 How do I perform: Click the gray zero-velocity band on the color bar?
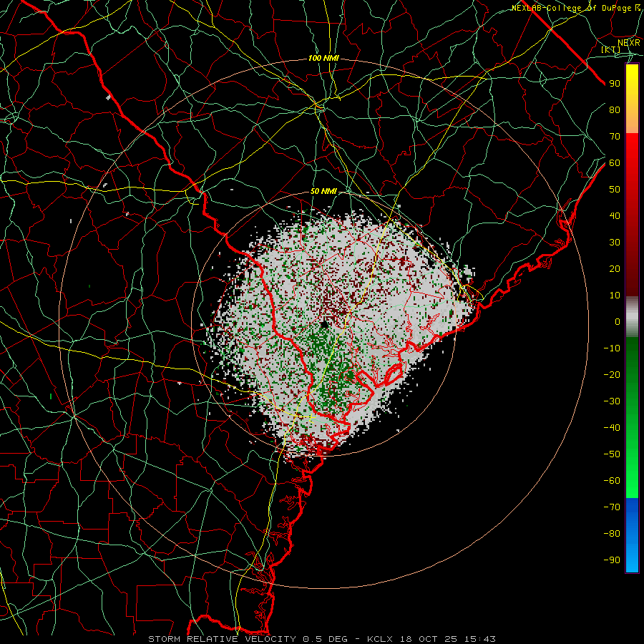pyautogui.click(x=632, y=317)
